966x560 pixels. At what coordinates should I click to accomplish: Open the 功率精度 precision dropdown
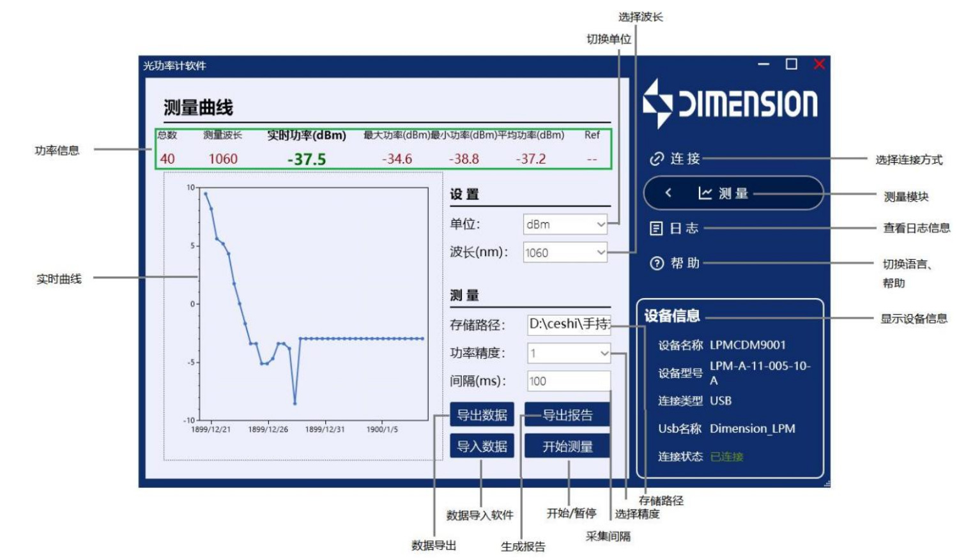(571, 353)
